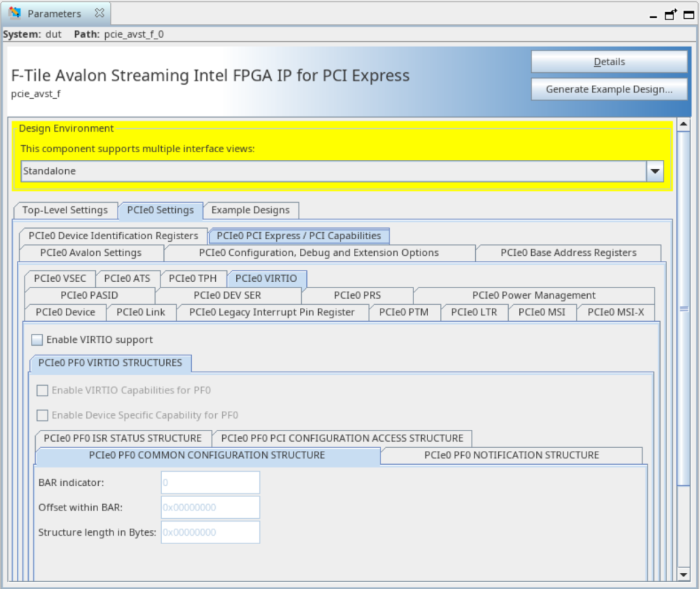Enable VIRTIO support checkbox
This screenshot has height=589, width=700.
(37, 339)
